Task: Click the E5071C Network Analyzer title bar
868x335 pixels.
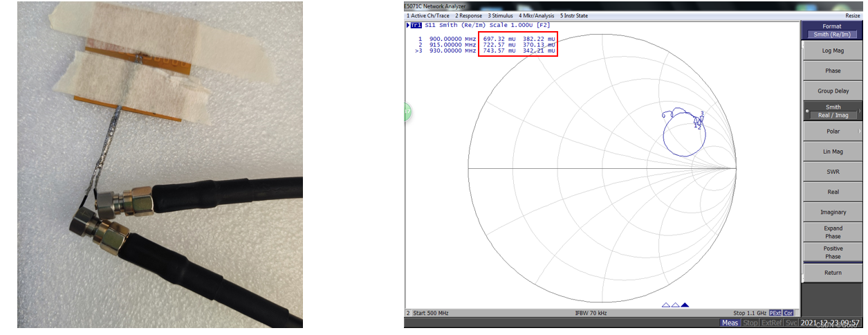Action: 634,6
